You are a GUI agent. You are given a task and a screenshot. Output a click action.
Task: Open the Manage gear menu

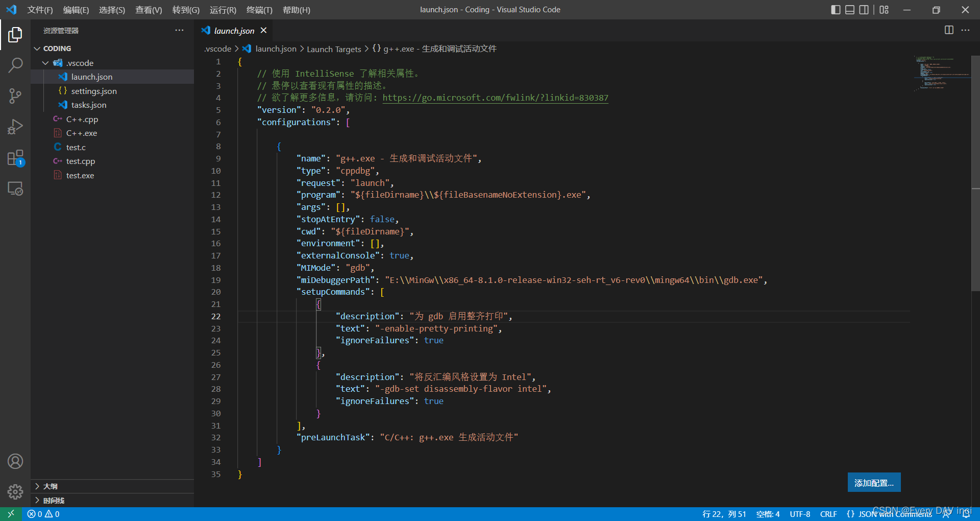[x=15, y=492]
